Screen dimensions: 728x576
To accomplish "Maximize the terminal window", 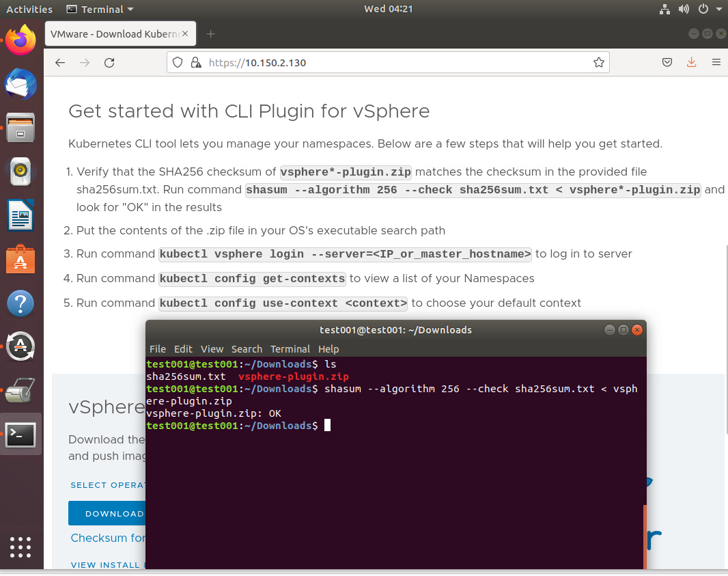I will (624, 330).
